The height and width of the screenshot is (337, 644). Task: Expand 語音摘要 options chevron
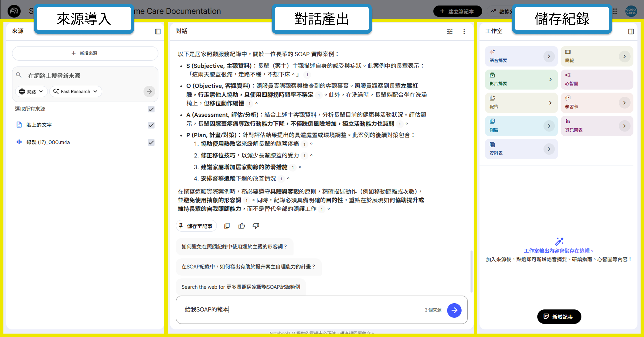[x=549, y=56]
